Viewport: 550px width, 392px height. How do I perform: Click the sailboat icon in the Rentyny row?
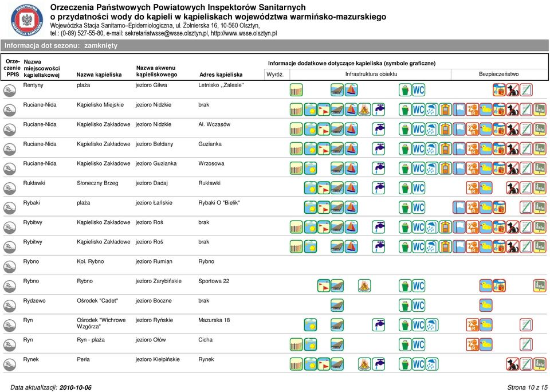tap(351, 90)
